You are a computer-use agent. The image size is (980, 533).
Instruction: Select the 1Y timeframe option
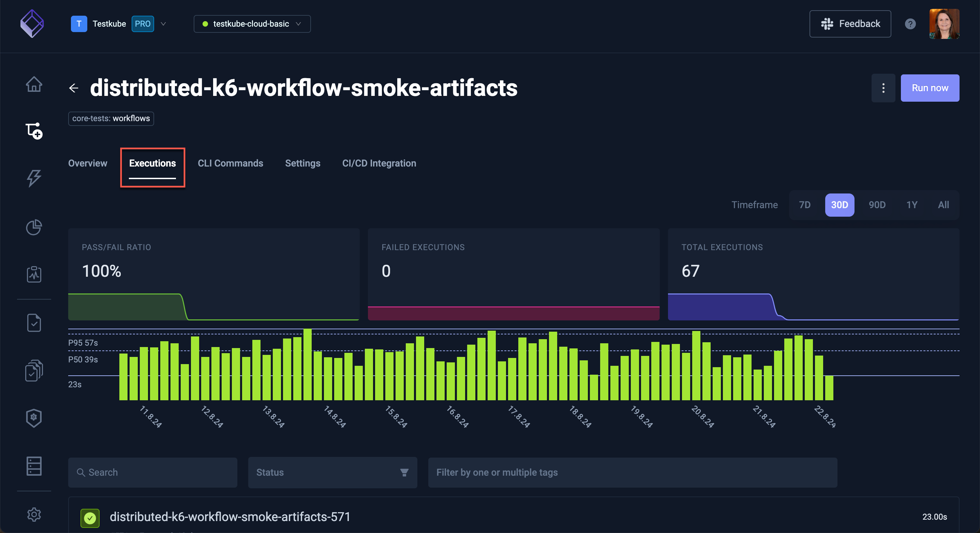911,205
